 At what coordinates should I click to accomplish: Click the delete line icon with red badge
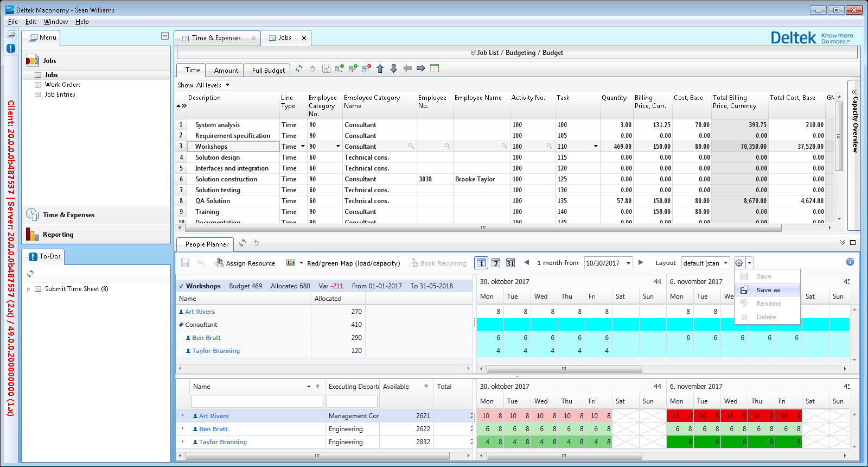(x=366, y=69)
